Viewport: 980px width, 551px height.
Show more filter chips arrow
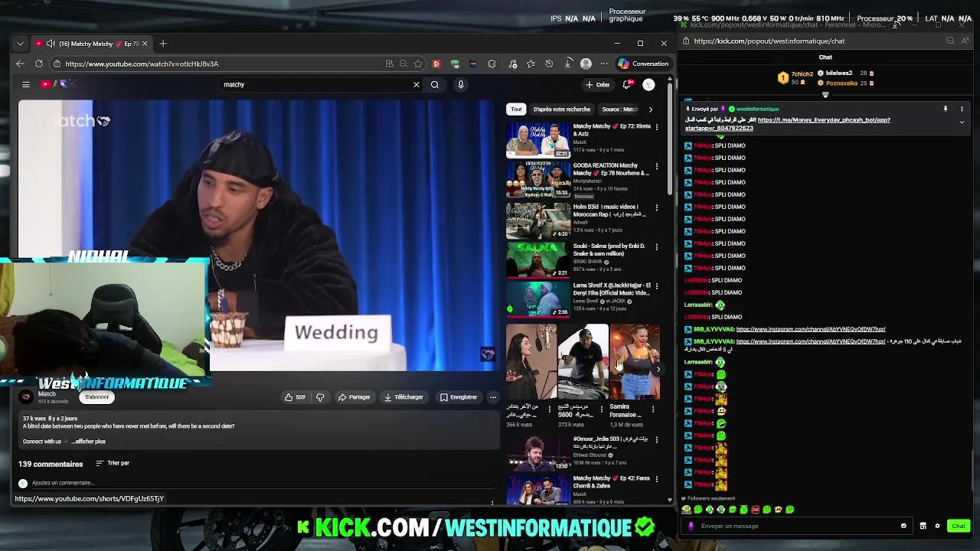(x=651, y=109)
